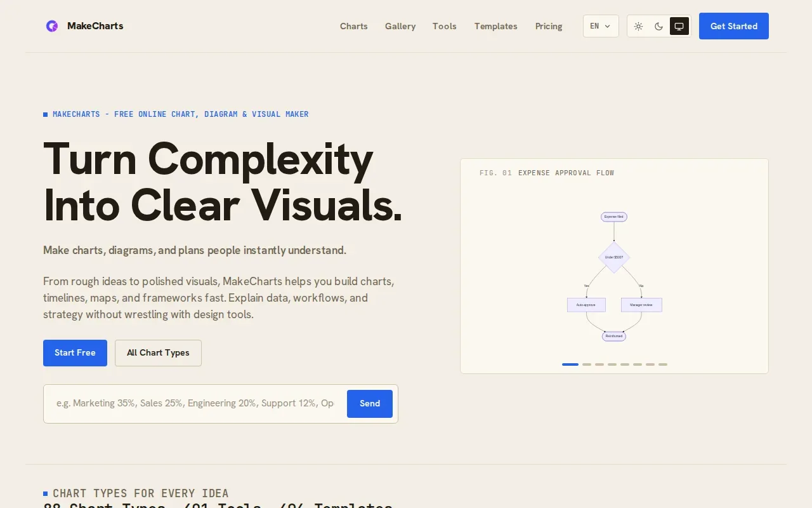This screenshot has width=812, height=508.
Task: Click the MakeCharts brand name text
Action: pos(95,26)
